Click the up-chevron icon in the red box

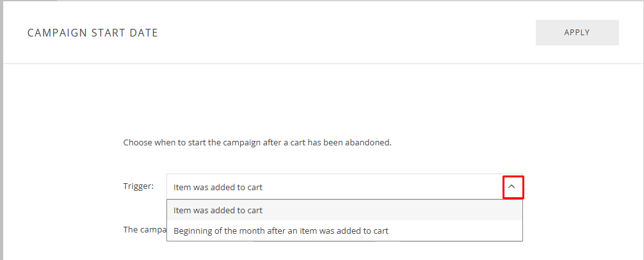513,187
